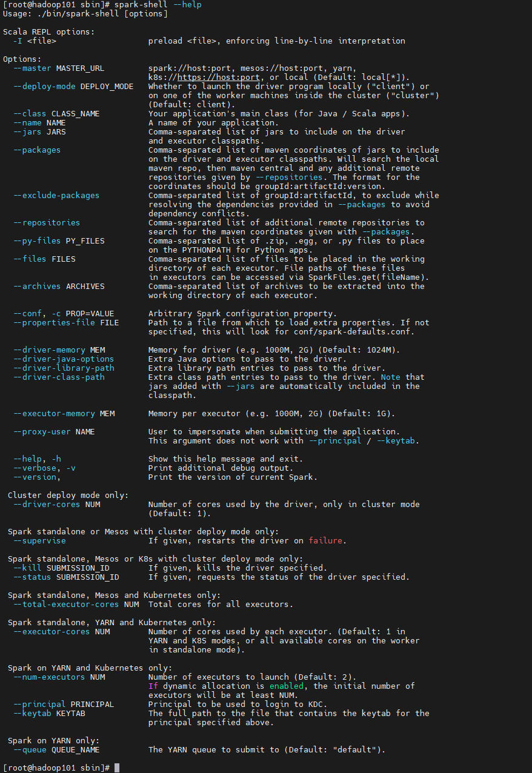Click the --executor-cores NUM option
Screen dimensions: 532x773
61,631
